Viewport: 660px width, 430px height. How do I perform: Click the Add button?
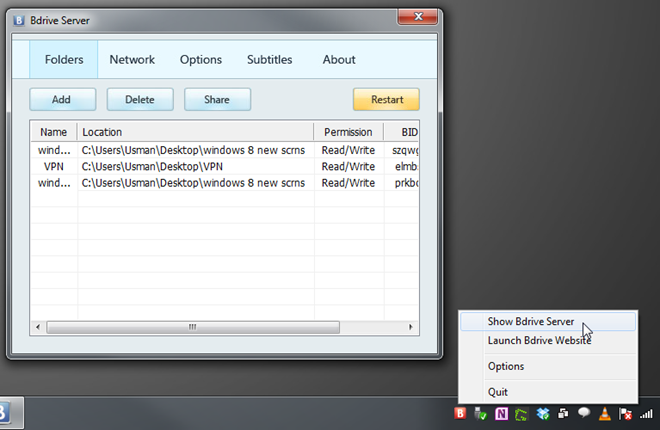[x=63, y=99]
